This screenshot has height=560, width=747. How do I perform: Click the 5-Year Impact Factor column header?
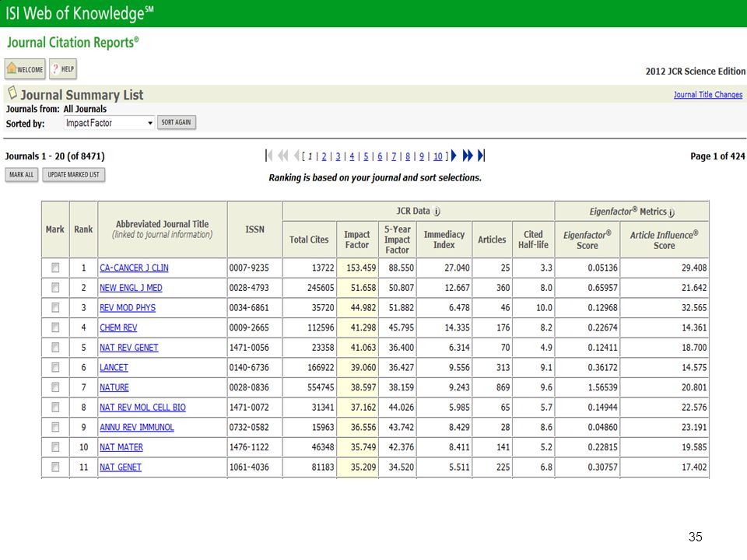tap(398, 240)
